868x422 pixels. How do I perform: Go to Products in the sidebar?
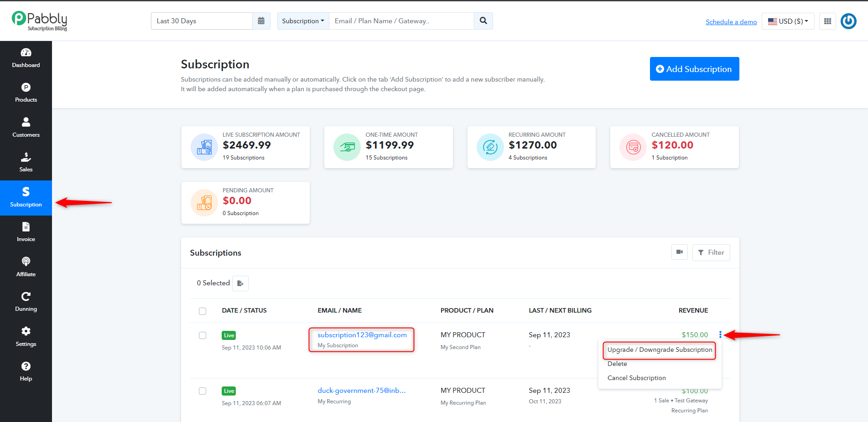pyautogui.click(x=26, y=93)
